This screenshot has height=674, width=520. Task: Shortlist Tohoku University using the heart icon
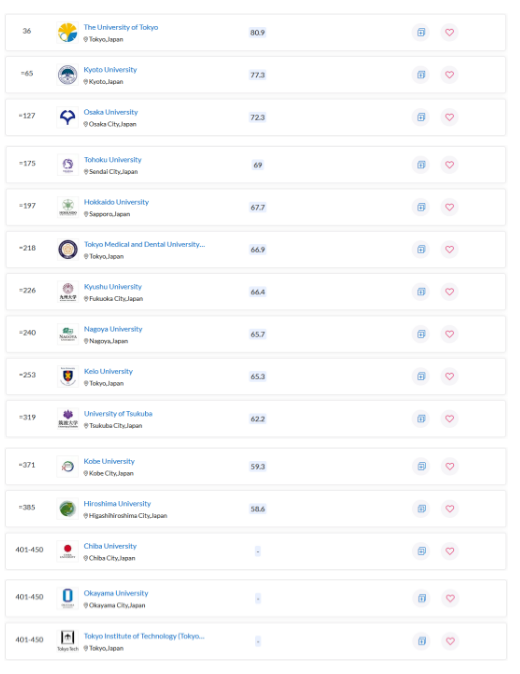click(450, 165)
